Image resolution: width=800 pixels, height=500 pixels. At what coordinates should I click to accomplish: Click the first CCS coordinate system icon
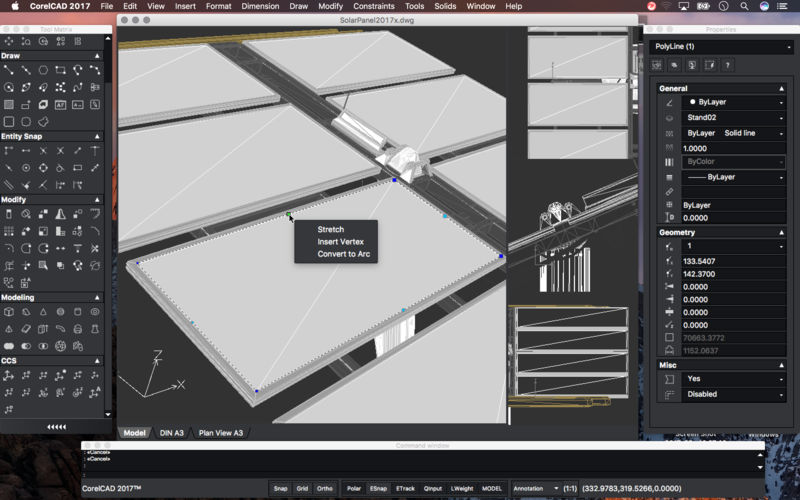click(9, 376)
